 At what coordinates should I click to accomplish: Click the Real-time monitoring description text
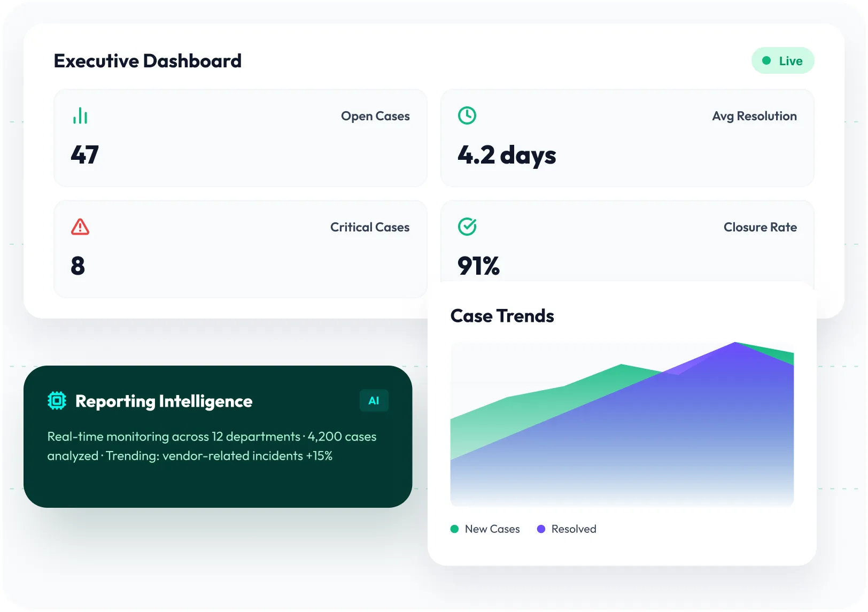212,446
